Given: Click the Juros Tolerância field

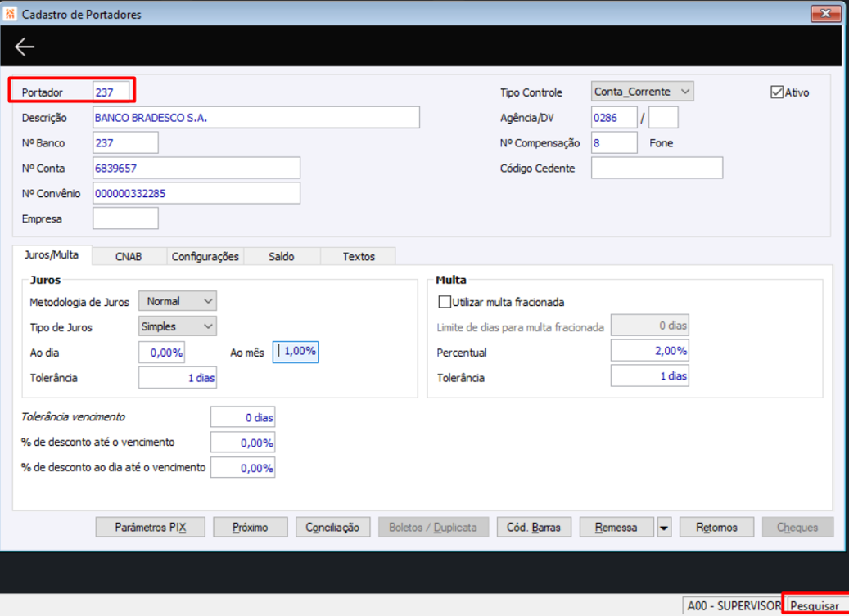Looking at the screenshot, I should pos(178,377).
